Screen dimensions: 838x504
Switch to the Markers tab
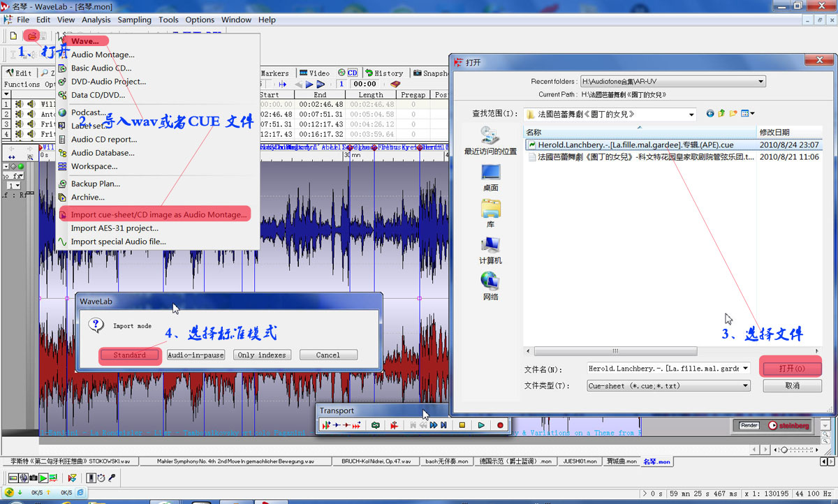pos(274,73)
